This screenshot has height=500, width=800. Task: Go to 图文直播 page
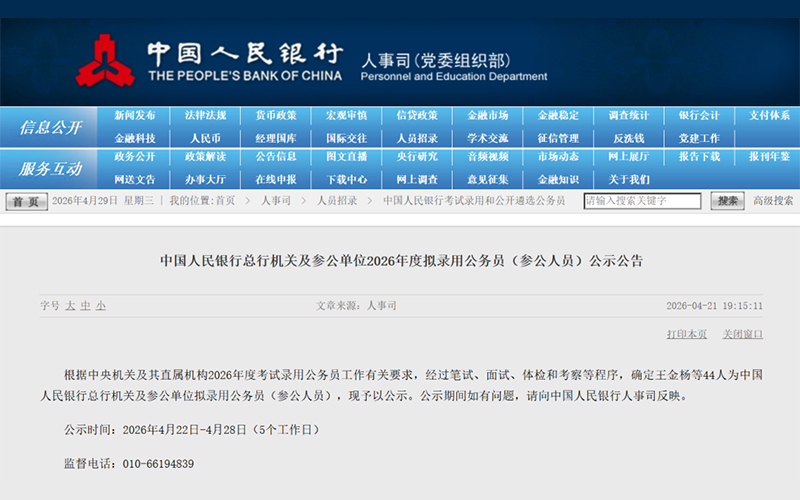click(346, 157)
